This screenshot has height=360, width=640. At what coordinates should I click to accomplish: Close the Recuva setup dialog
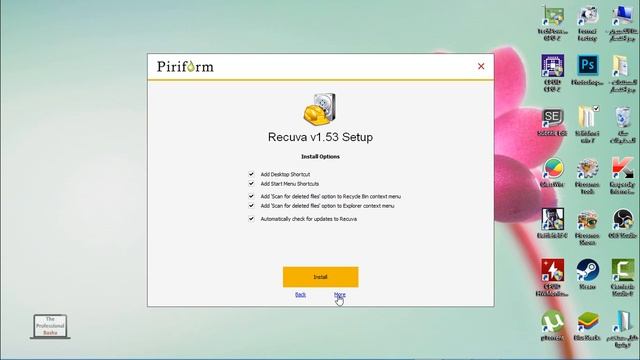coord(481,66)
